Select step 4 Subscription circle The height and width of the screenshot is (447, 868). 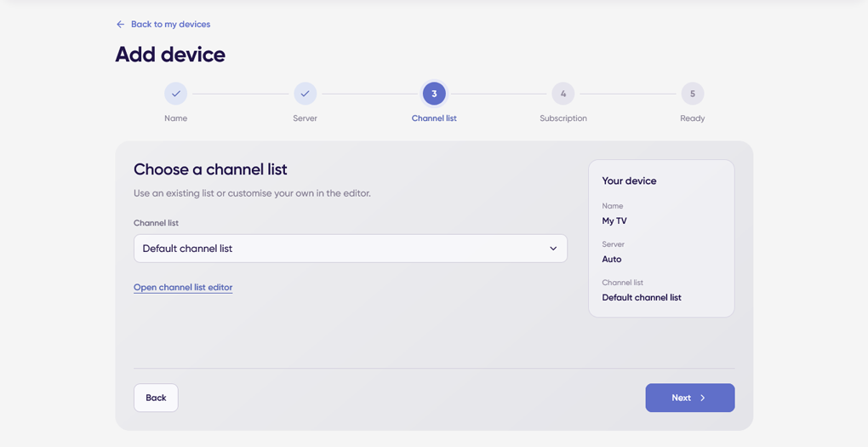(563, 94)
